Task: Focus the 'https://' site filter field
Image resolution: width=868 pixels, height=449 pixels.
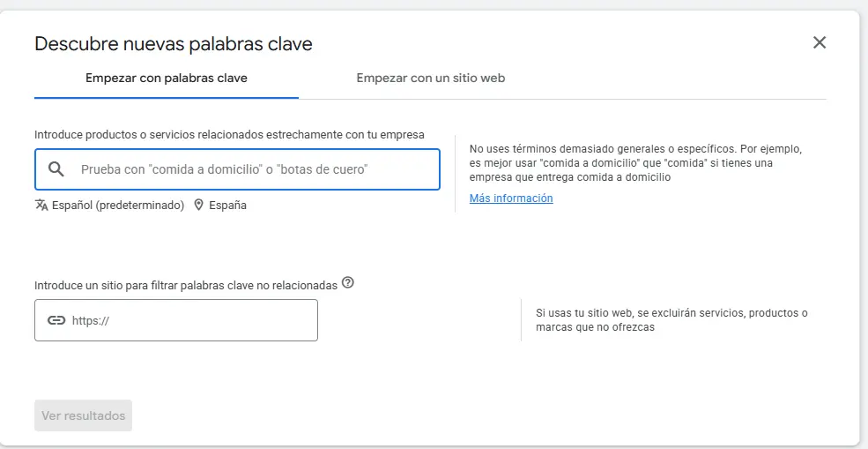Action: coord(176,320)
